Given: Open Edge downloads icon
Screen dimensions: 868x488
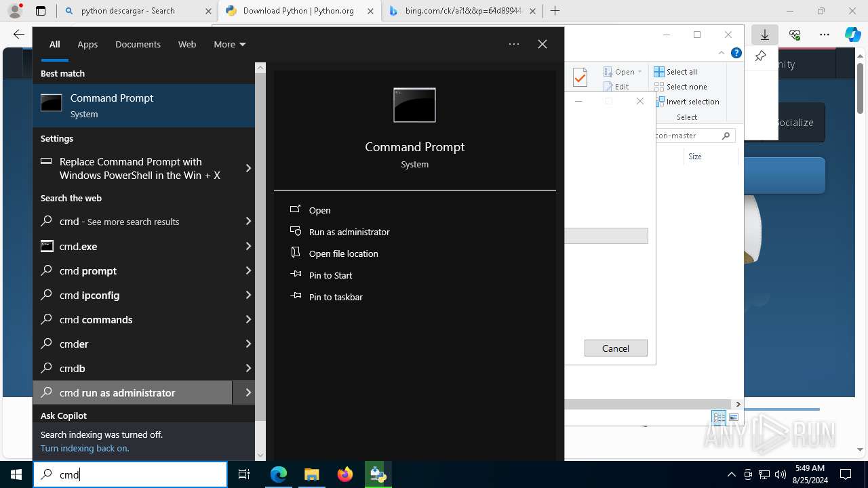Looking at the screenshot, I should click(764, 35).
